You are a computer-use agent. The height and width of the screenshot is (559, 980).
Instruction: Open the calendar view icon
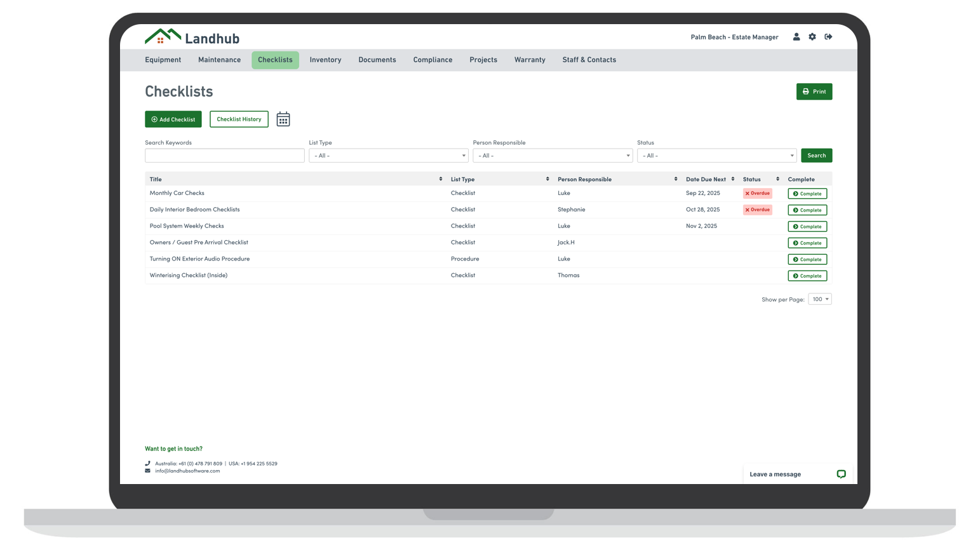click(x=283, y=119)
